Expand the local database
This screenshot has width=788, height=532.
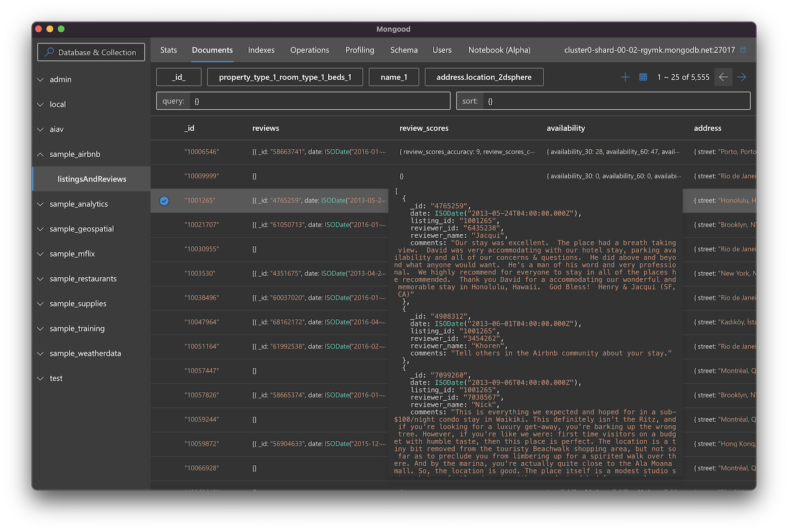(40, 104)
